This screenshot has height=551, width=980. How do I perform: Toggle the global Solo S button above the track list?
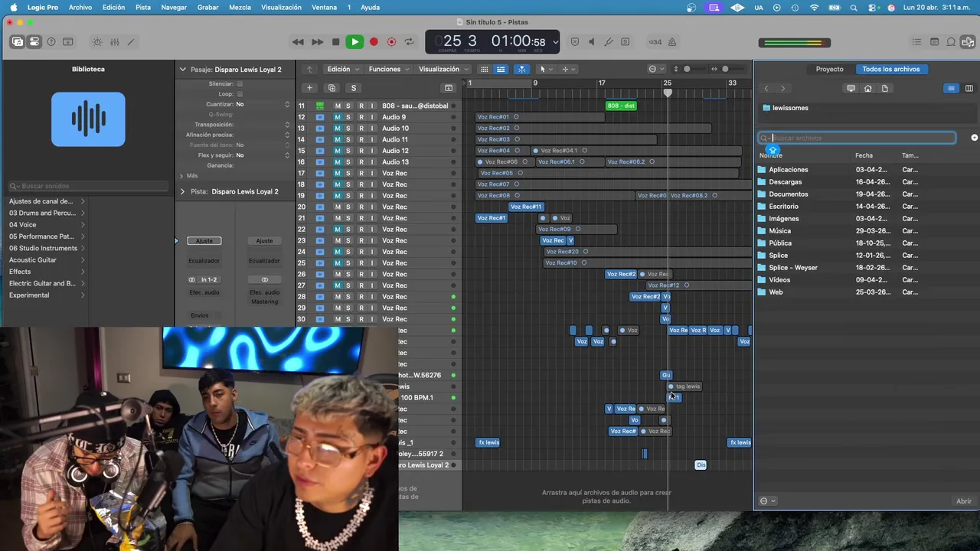click(x=354, y=88)
